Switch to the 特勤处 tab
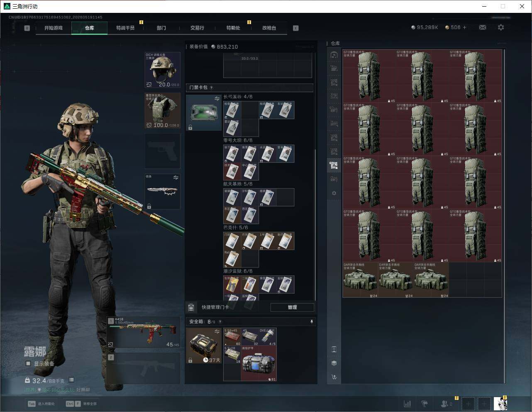This screenshot has width=532, height=412. click(233, 28)
